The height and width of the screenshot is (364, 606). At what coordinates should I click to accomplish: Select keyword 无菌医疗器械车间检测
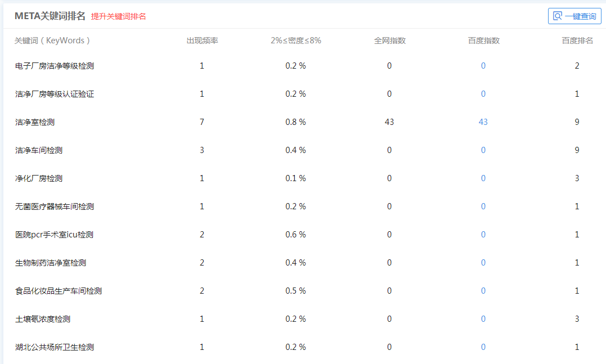[55, 206]
